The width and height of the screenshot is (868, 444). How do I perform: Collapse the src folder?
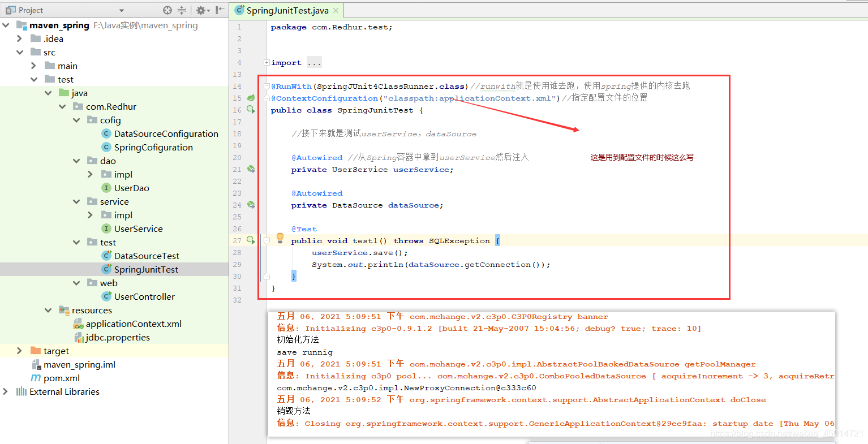pos(20,52)
